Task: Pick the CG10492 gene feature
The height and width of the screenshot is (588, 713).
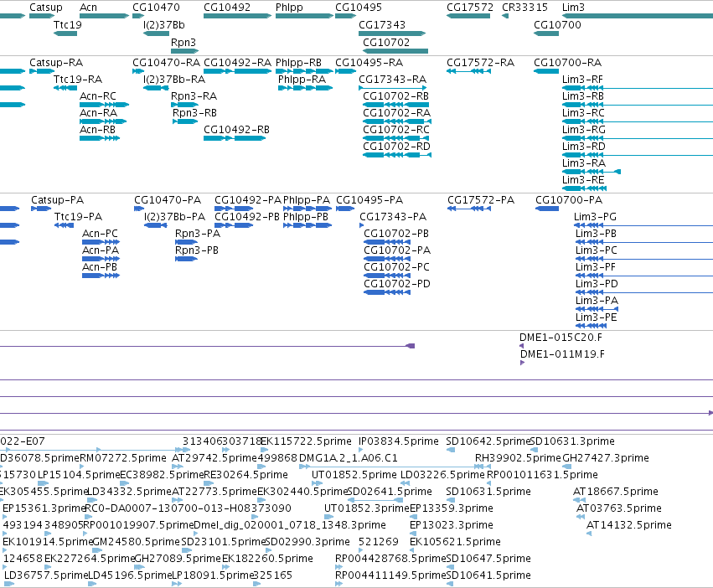Action: click(x=237, y=16)
